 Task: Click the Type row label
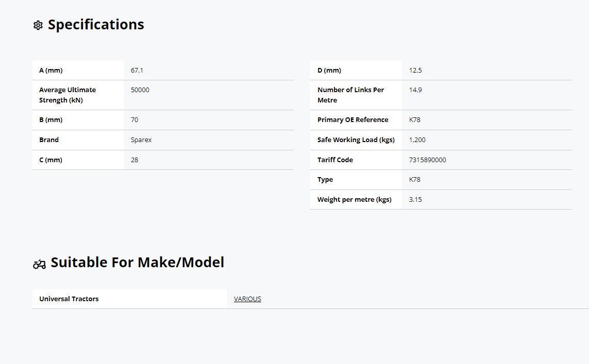(x=325, y=179)
